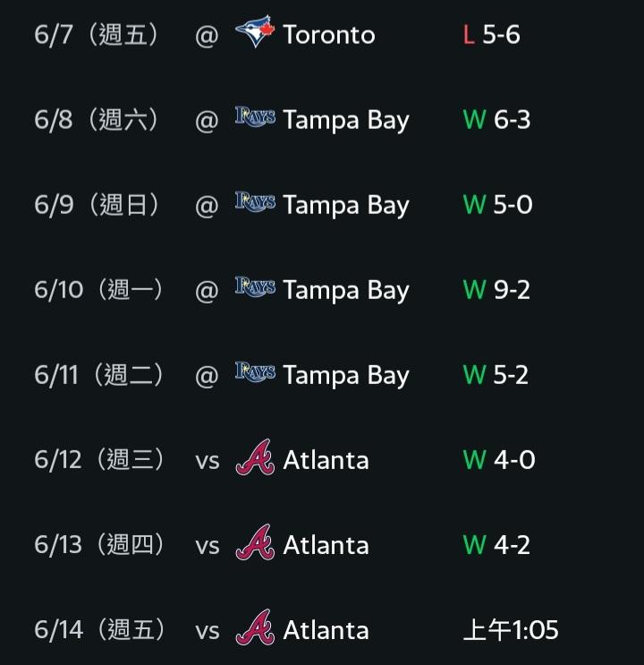This screenshot has width=644, height=665.
Task: Click the Toronto Blue Jays logo
Action: (255, 32)
